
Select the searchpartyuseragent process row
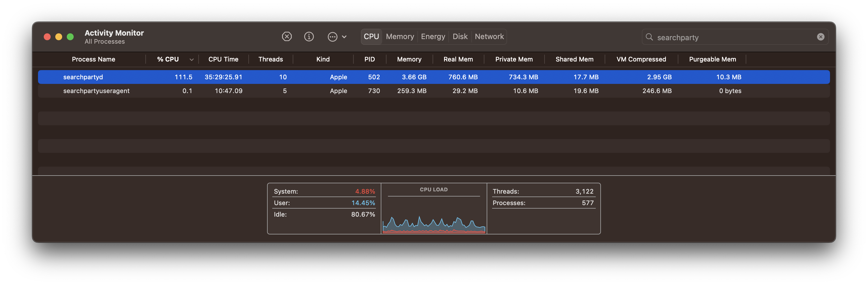click(x=434, y=91)
